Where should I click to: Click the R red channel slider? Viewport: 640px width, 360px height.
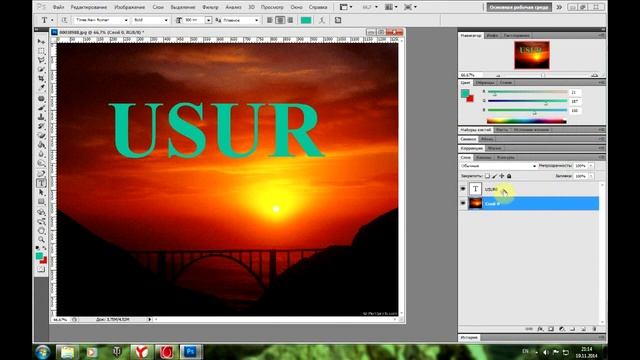click(x=527, y=92)
